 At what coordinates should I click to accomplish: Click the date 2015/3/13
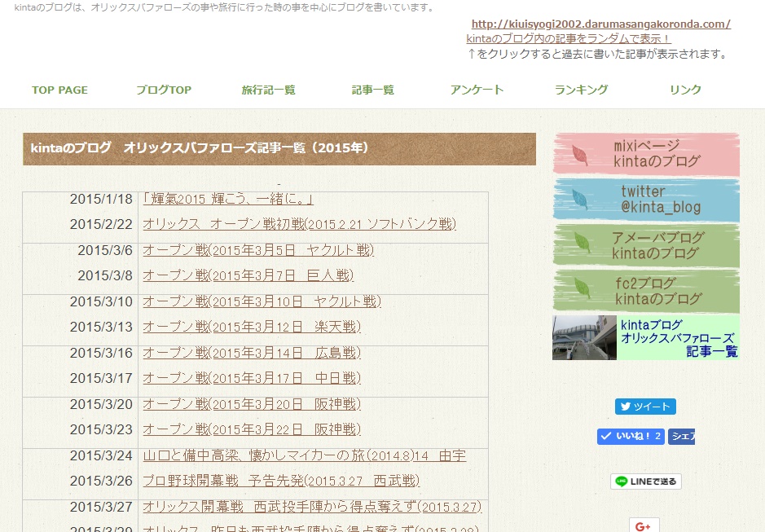[101, 327]
